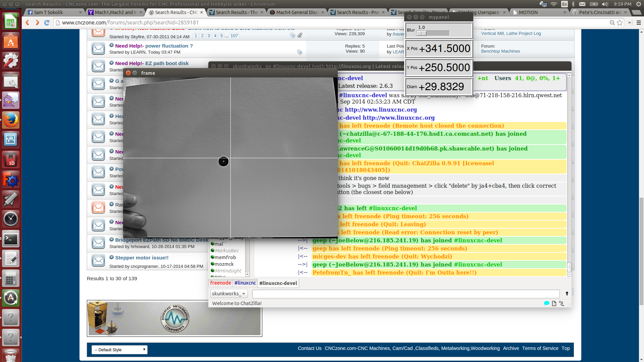Open the Stepper motor issue!! thread

pyautogui.click(x=142, y=258)
